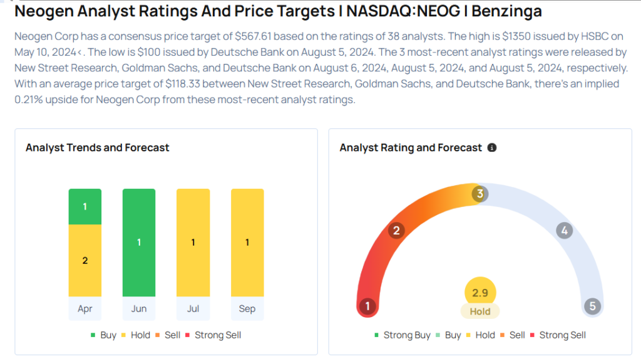Click gauge marker number 3
Image resolution: width=641 pixels, height=364 pixels.
480,194
